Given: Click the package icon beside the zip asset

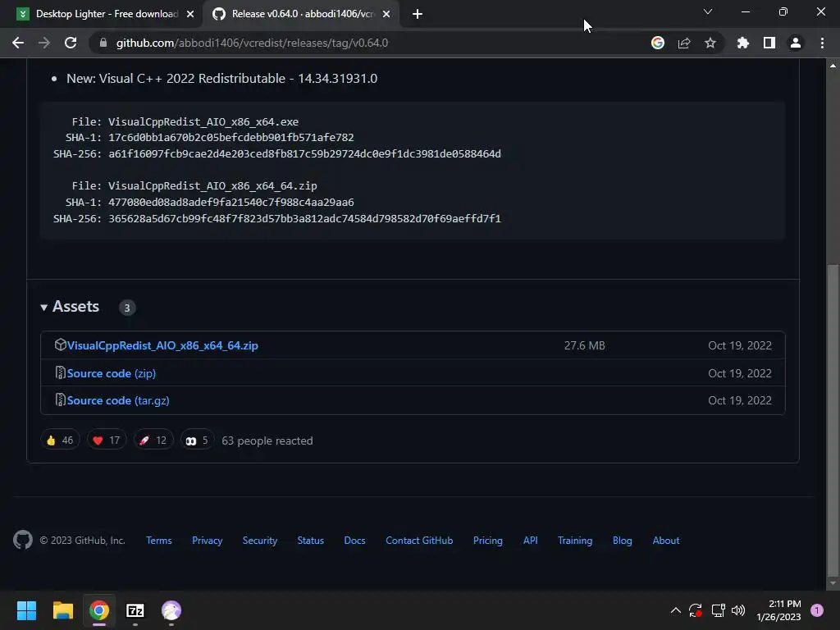Looking at the screenshot, I should point(60,345).
